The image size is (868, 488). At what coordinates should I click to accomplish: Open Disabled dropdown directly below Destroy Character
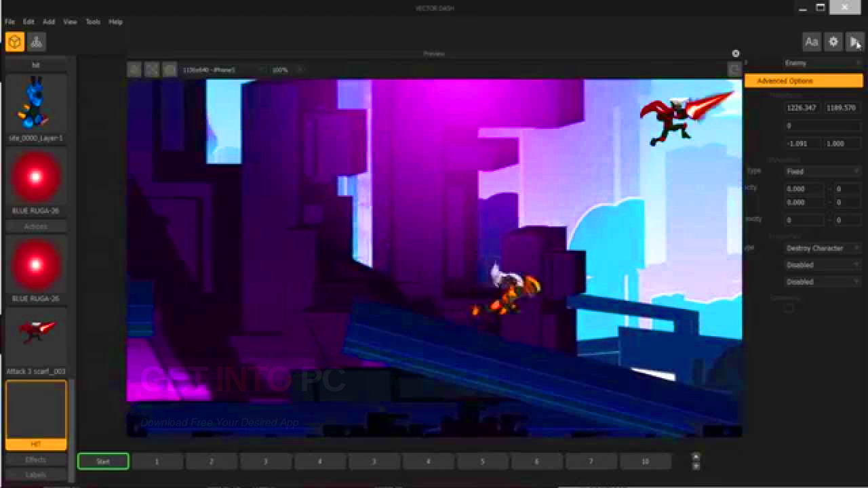tap(823, 265)
